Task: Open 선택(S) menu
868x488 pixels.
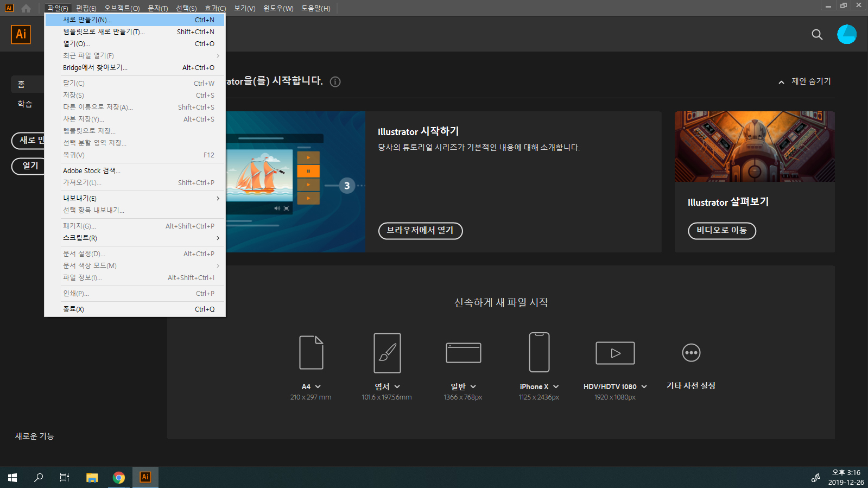Action: click(186, 8)
